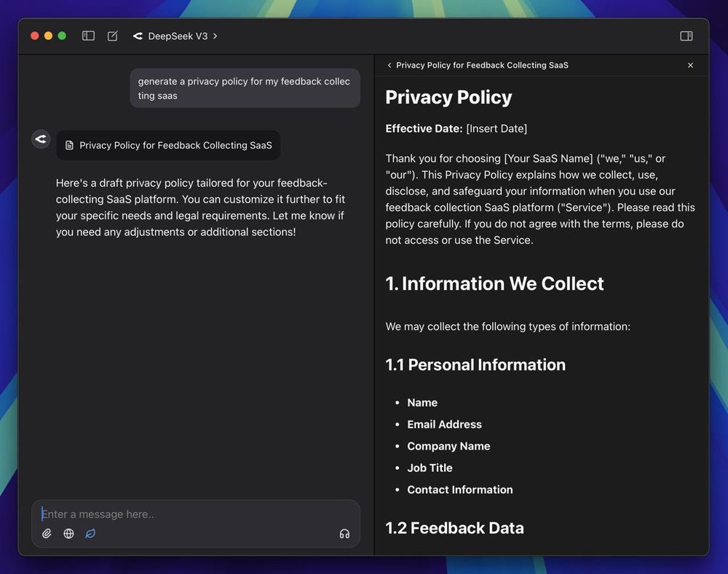Click the DeepSeek logo in the title bar
Viewport: 728px width, 574px height.
pos(138,36)
